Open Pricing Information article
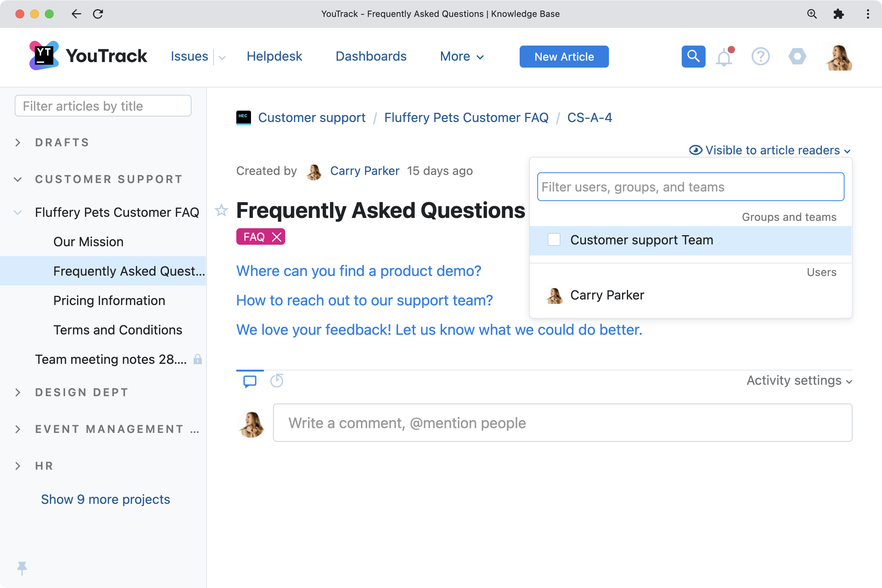This screenshot has width=882, height=588. tap(109, 301)
